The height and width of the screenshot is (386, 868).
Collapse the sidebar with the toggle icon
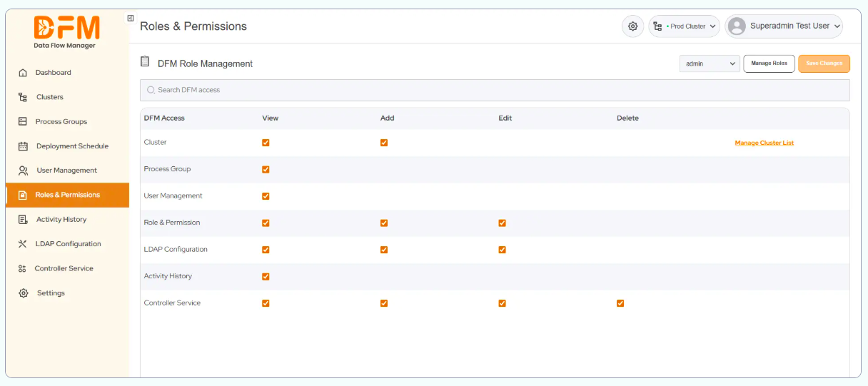point(131,18)
